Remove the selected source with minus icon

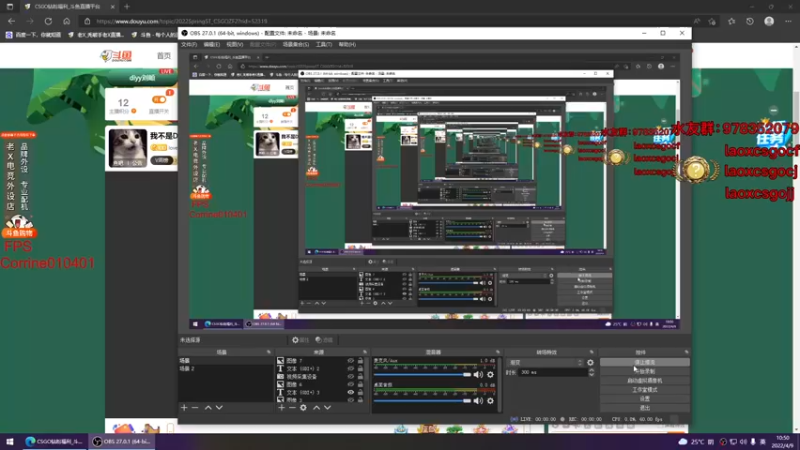coord(292,408)
